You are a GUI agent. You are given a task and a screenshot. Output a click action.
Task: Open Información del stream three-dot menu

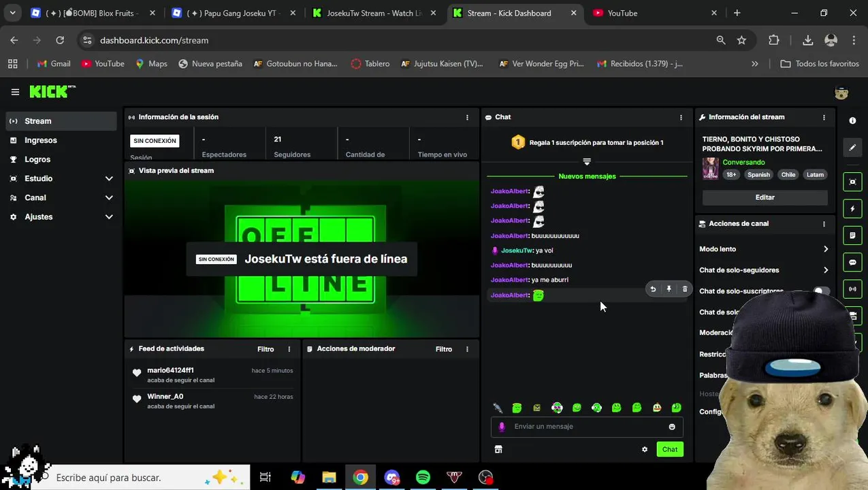coord(824,117)
